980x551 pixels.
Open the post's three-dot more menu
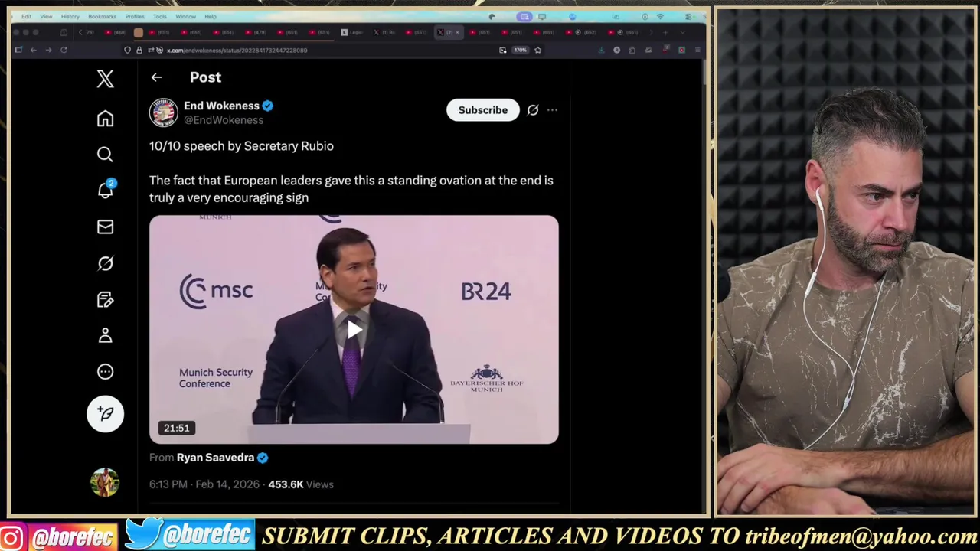tap(552, 110)
